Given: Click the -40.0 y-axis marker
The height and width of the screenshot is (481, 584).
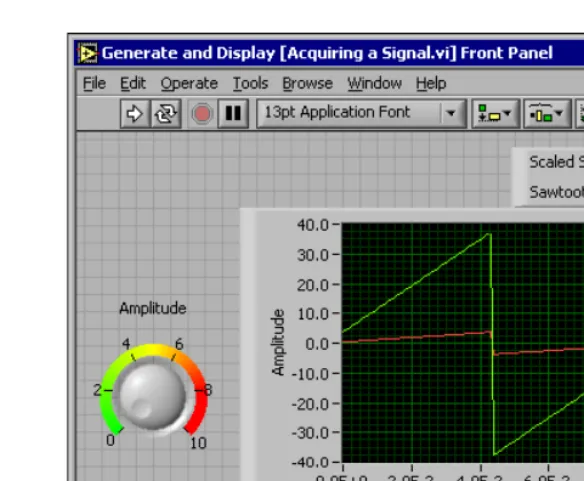Looking at the screenshot, I should pyautogui.click(x=310, y=462).
